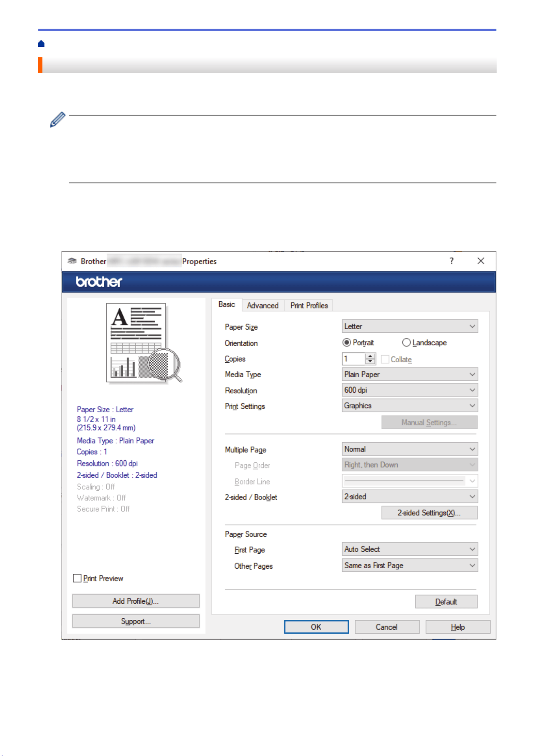The width and height of the screenshot is (535, 756).
Task: Click the '2-sided / Booklet : 2-sided' summary text
Action: (x=117, y=475)
